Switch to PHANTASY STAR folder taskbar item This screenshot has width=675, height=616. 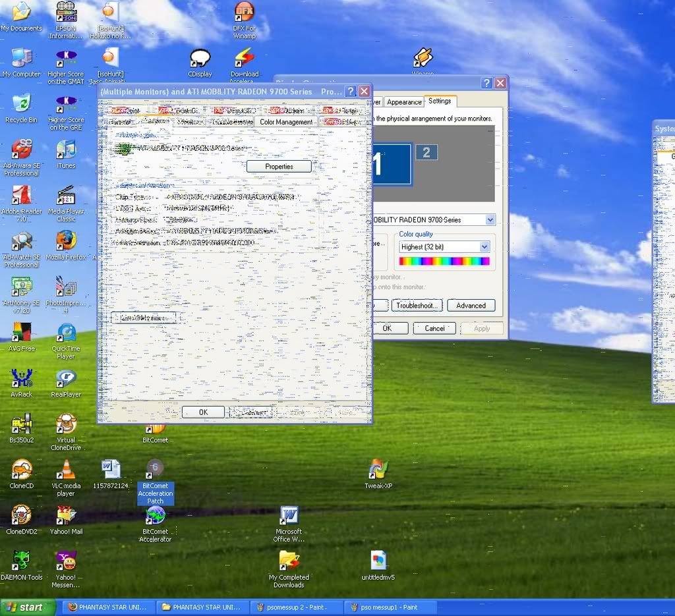coord(202,607)
